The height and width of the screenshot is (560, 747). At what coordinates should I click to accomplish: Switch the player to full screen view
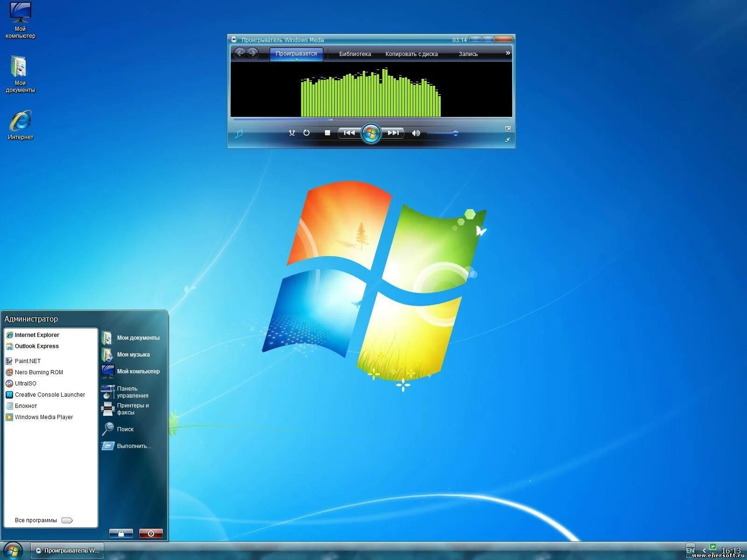pos(508,129)
